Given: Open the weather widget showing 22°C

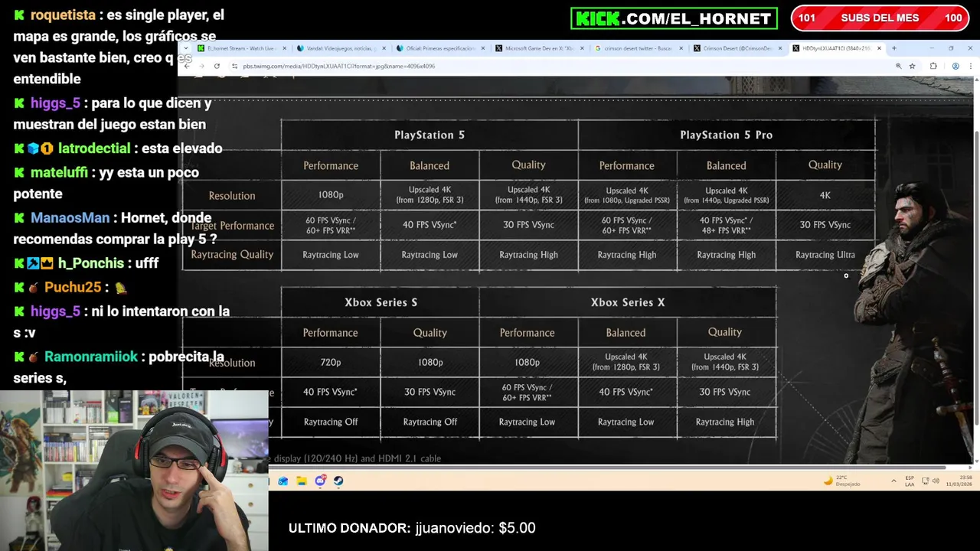Looking at the screenshot, I should click(x=842, y=481).
